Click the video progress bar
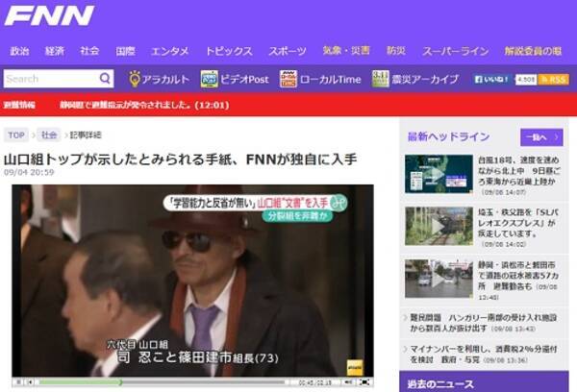The width and height of the screenshot is (577, 392). [162, 382]
